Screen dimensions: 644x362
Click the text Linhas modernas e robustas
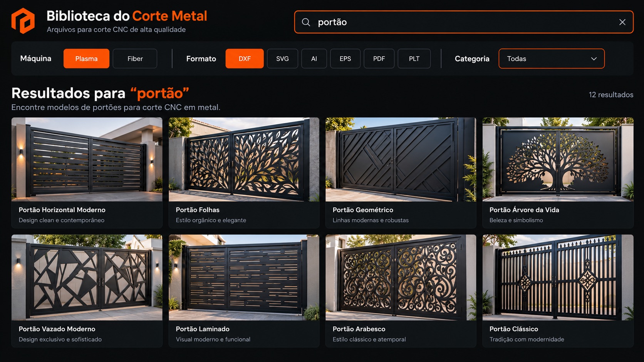pos(371,220)
